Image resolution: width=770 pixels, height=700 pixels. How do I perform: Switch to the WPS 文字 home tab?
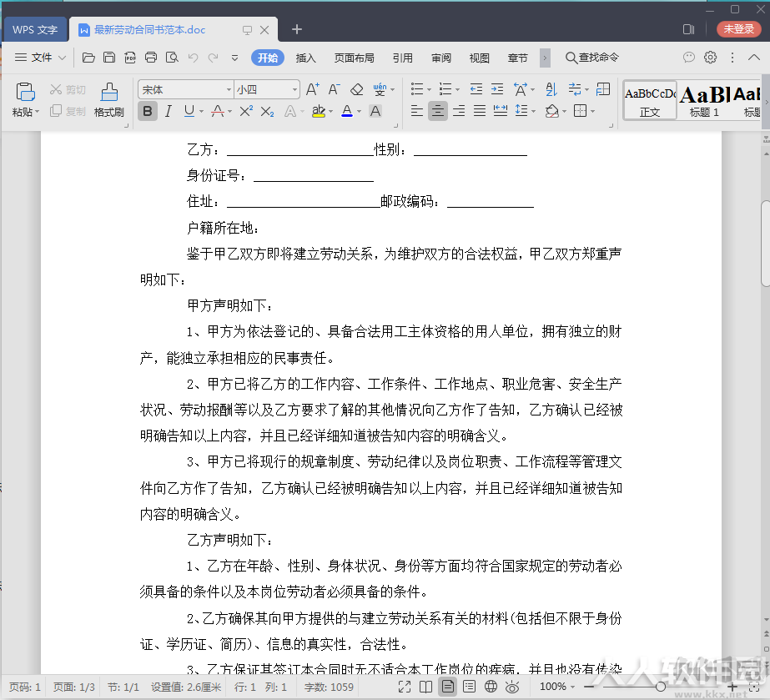[35, 29]
